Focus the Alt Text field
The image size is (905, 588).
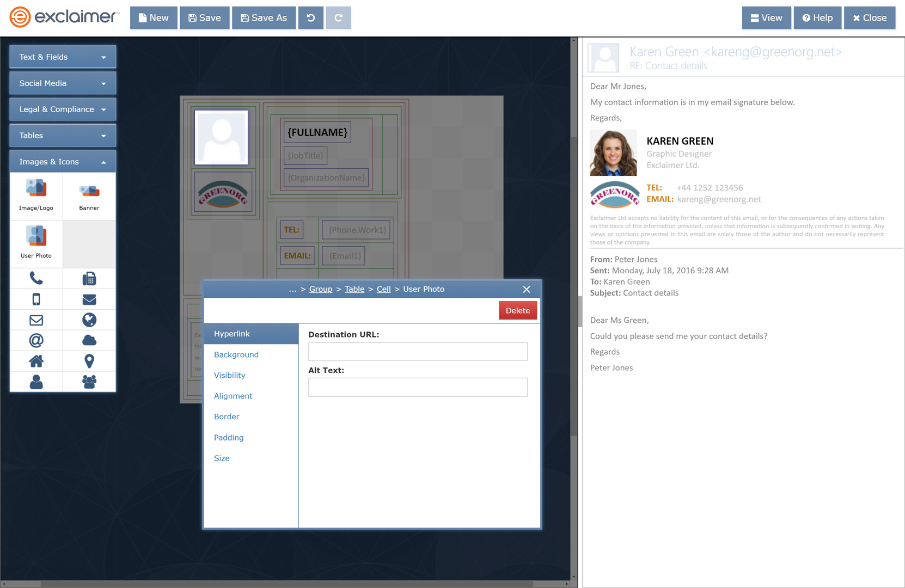[x=418, y=387]
